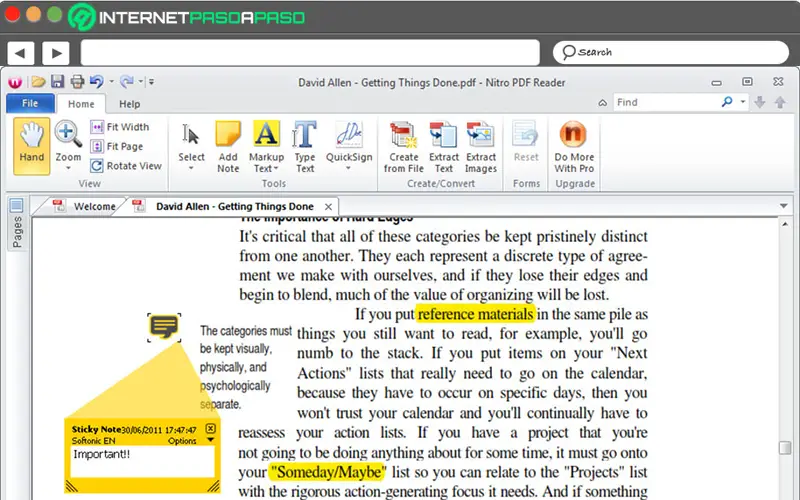Select the Type Text tool
Viewport: 800px width, 500px height.
305,147
